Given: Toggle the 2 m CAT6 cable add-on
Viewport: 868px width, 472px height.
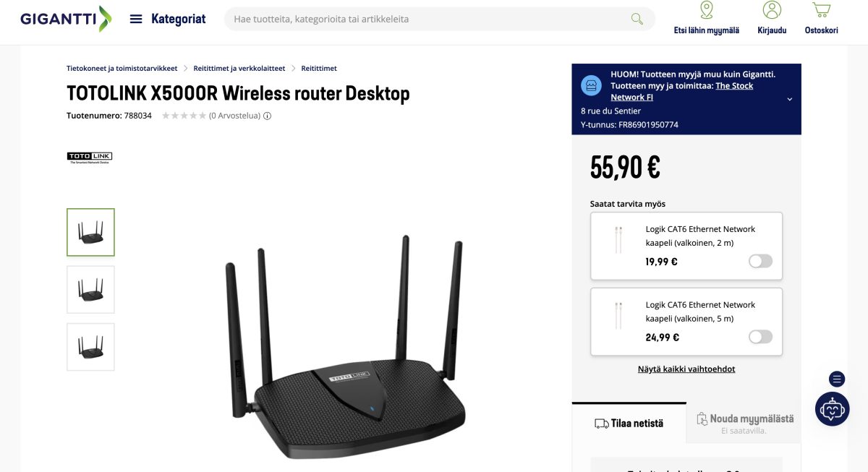Looking at the screenshot, I should pyautogui.click(x=760, y=261).
